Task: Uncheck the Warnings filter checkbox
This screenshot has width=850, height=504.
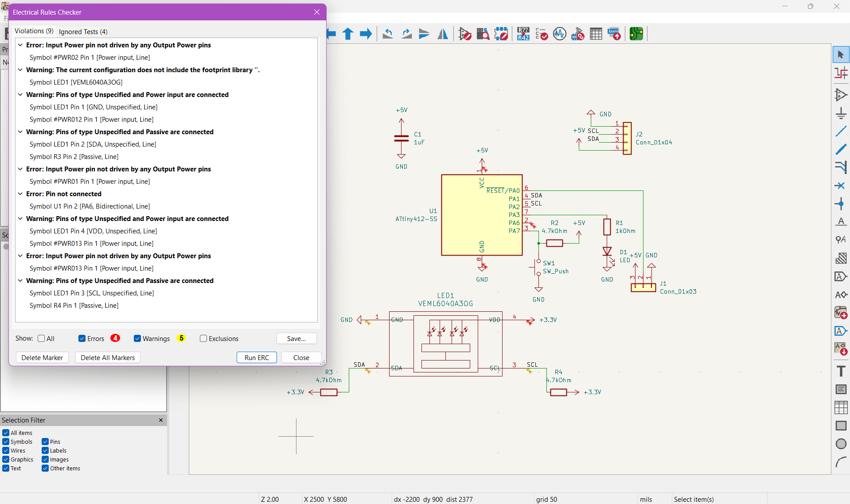Action: click(x=137, y=338)
